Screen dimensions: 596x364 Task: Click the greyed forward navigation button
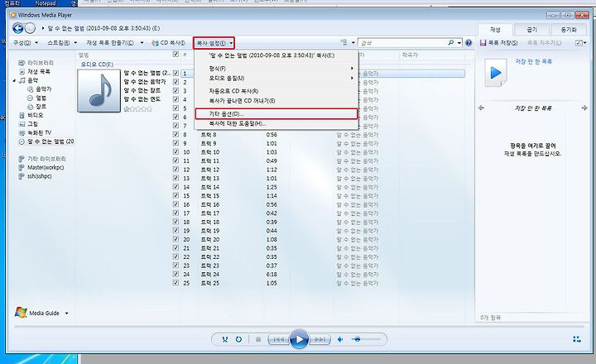point(30,28)
